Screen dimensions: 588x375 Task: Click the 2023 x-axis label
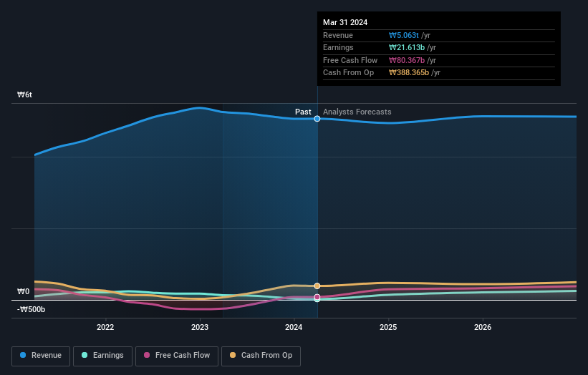click(200, 327)
